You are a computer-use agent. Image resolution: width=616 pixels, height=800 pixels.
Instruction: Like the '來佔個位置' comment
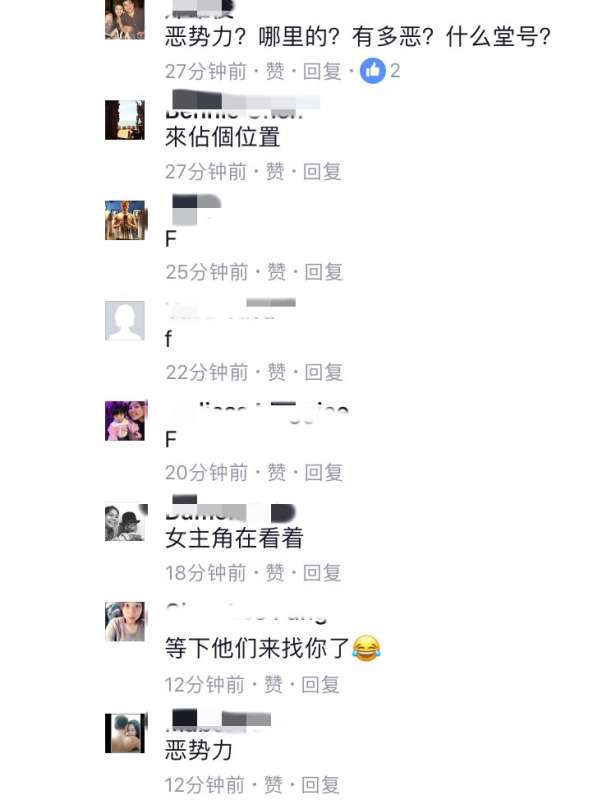[x=275, y=171]
